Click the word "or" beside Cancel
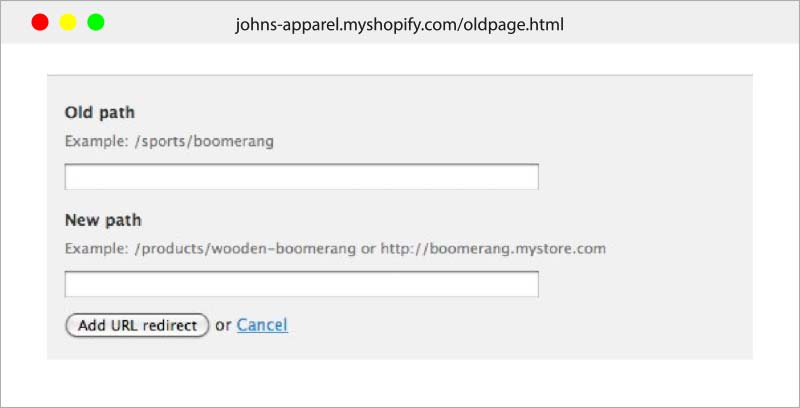Screen dimensions: 800x408 click(223, 325)
